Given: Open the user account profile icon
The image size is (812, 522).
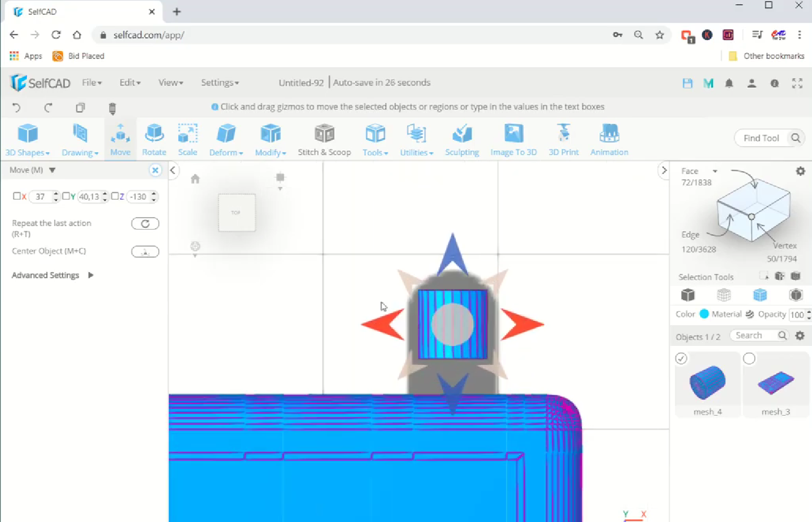Looking at the screenshot, I should pyautogui.click(x=752, y=83).
